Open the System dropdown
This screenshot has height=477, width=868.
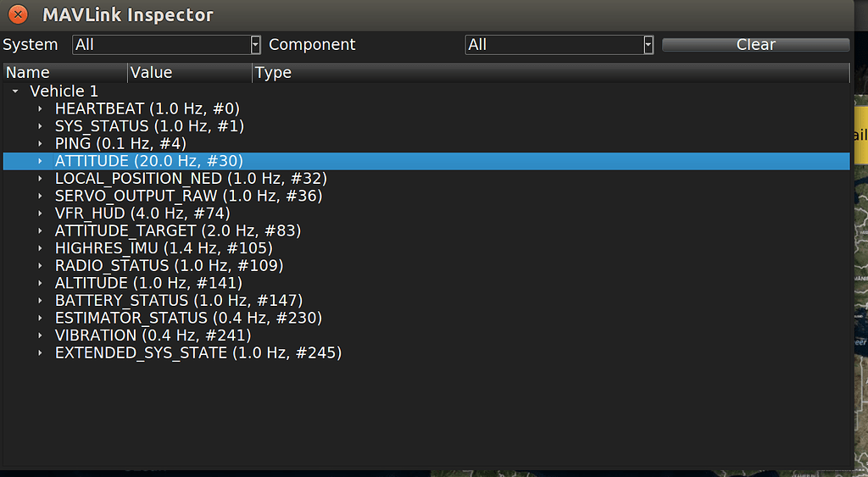click(166, 45)
